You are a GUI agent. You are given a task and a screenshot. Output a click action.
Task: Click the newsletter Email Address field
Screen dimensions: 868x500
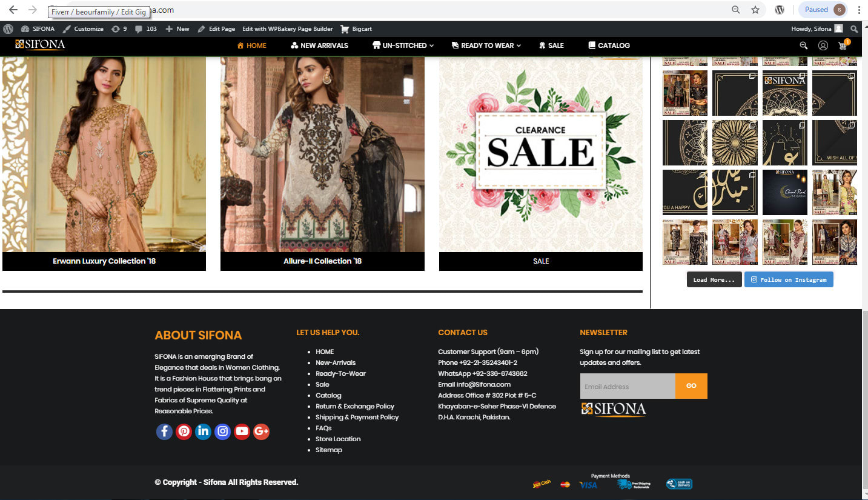point(628,386)
